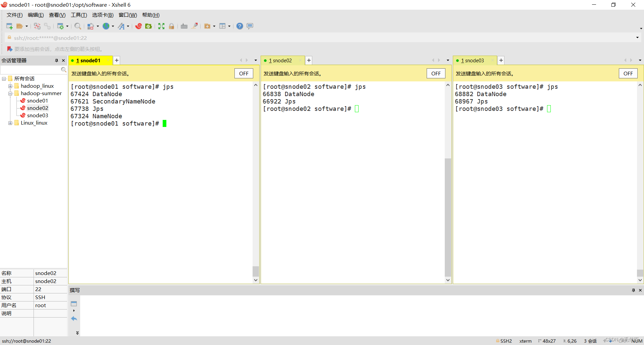Click the blue send arrow in compose pane
644x345 pixels.
74,319
